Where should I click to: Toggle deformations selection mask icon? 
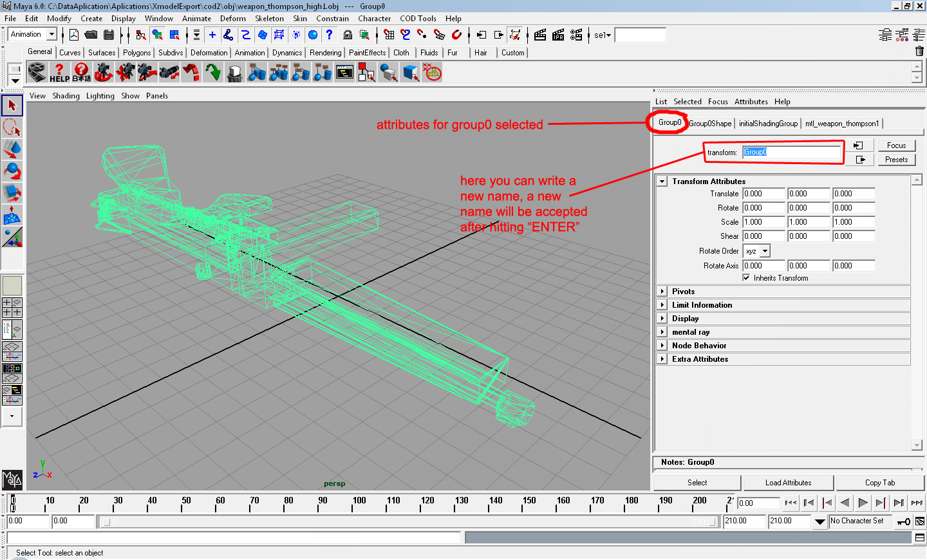[x=279, y=35]
